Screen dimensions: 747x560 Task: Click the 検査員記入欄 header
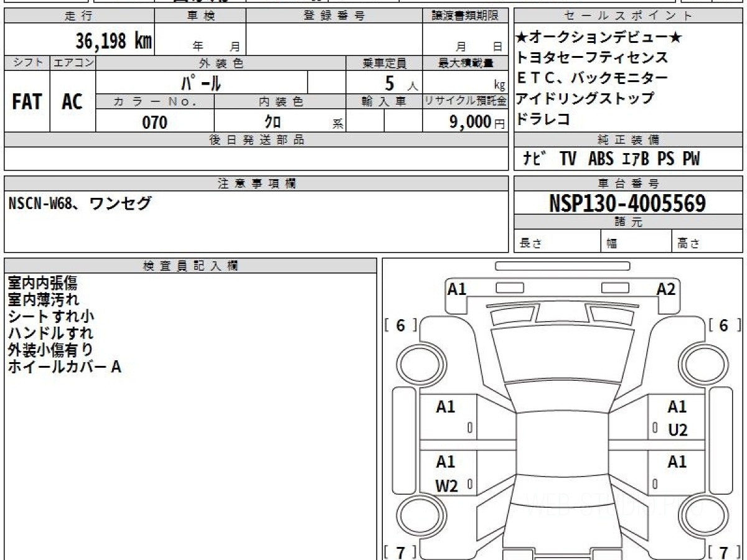point(190,266)
